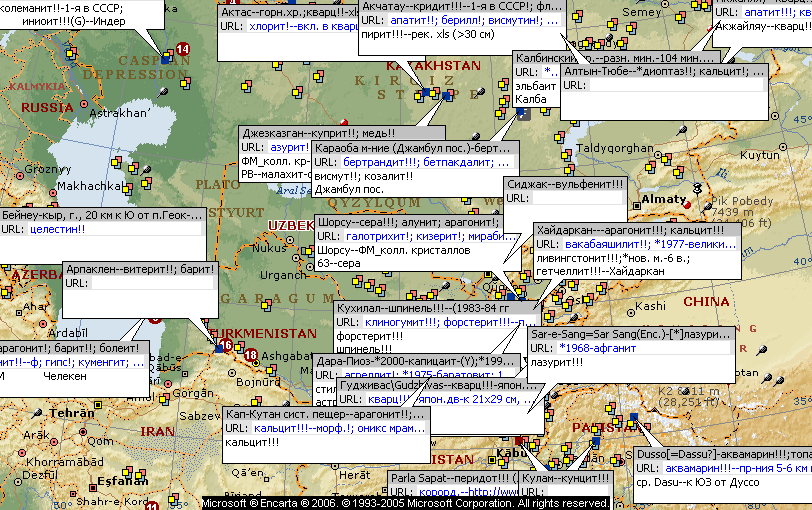Click the black pushpin left of Tehran
This screenshot has height=510, width=812.
pos(39,412)
